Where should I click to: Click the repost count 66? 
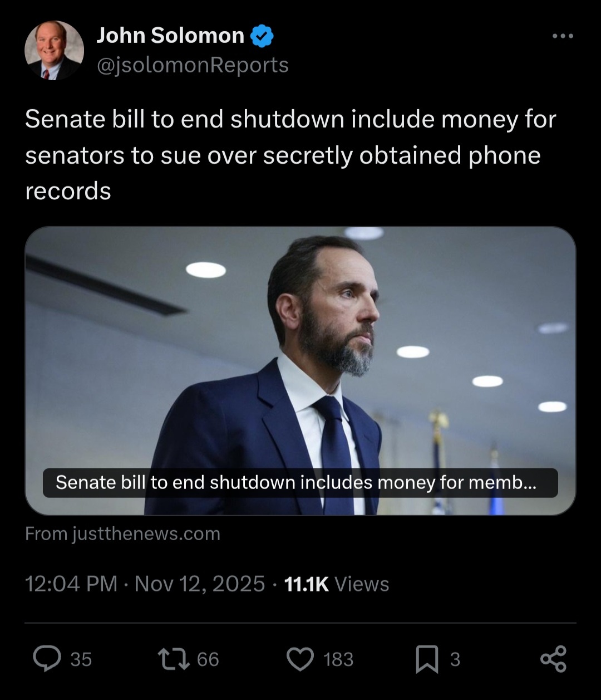pos(208,659)
